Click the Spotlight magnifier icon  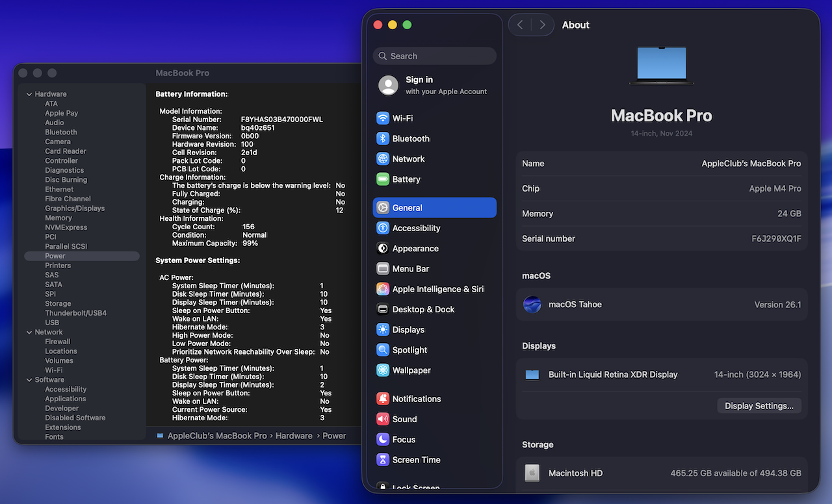(383, 350)
